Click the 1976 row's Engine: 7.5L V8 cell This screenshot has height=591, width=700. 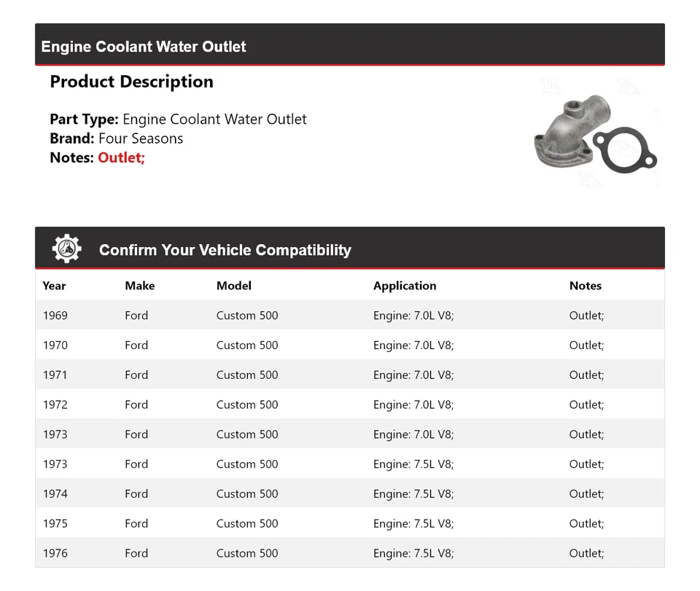(x=413, y=553)
